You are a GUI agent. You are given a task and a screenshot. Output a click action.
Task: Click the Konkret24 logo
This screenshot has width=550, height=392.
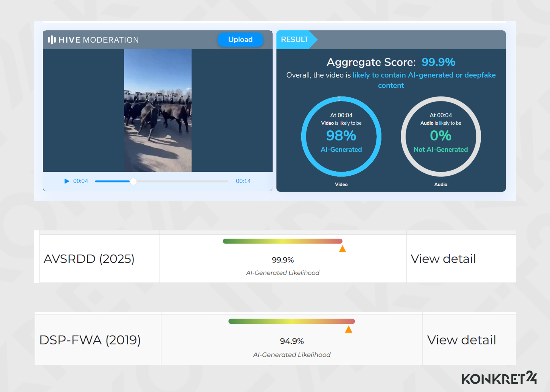499,378
